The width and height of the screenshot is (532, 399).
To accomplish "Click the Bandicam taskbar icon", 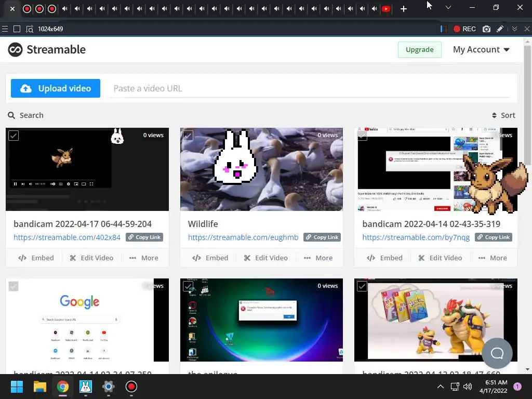I will [131, 387].
